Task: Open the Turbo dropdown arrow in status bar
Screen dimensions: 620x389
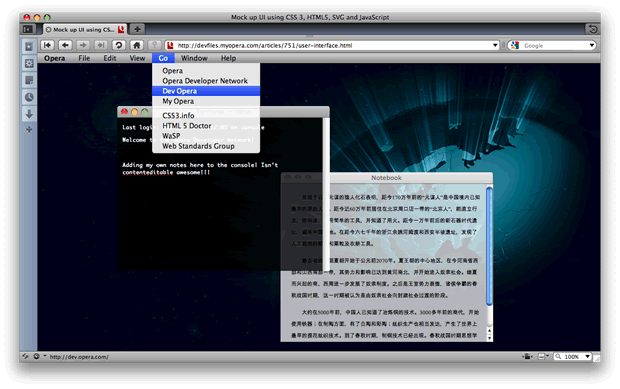Action: tap(45, 356)
